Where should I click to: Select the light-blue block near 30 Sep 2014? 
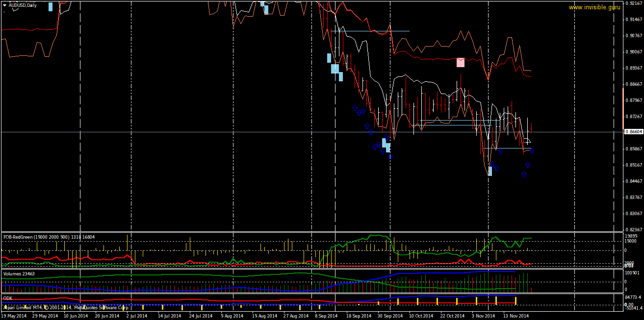pos(386,146)
